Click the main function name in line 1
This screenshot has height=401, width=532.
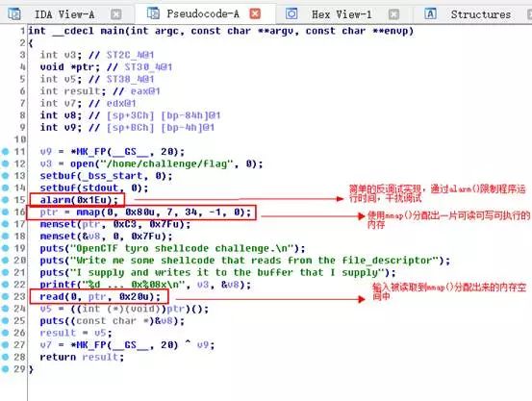point(113,31)
